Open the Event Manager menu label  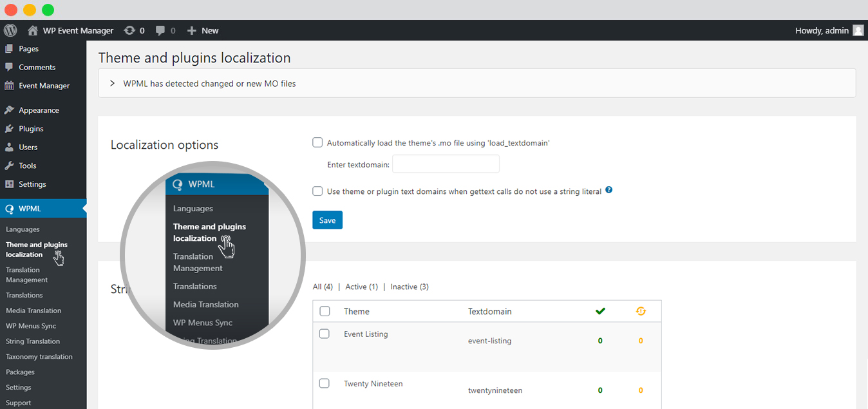(x=44, y=86)
